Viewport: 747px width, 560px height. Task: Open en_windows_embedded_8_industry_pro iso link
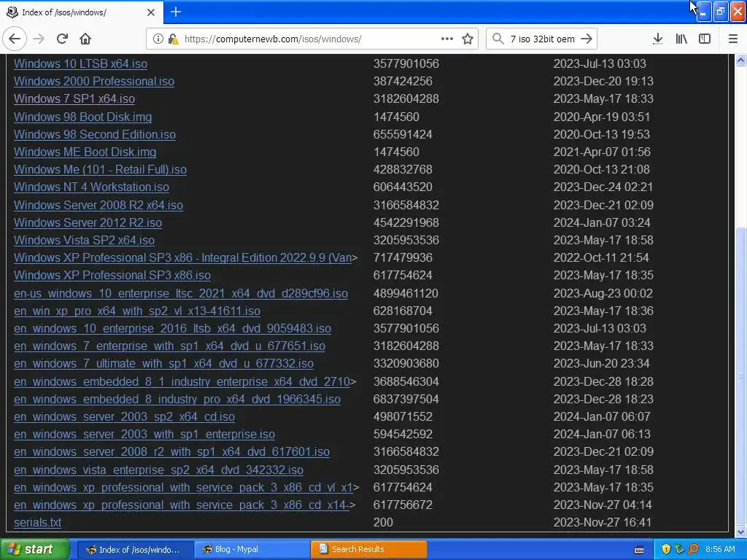(177, 400)
